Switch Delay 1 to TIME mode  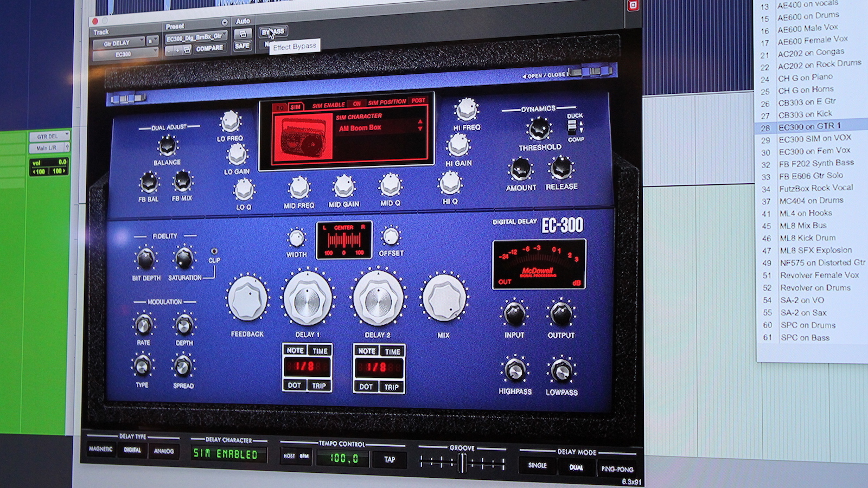pos(320,351)
